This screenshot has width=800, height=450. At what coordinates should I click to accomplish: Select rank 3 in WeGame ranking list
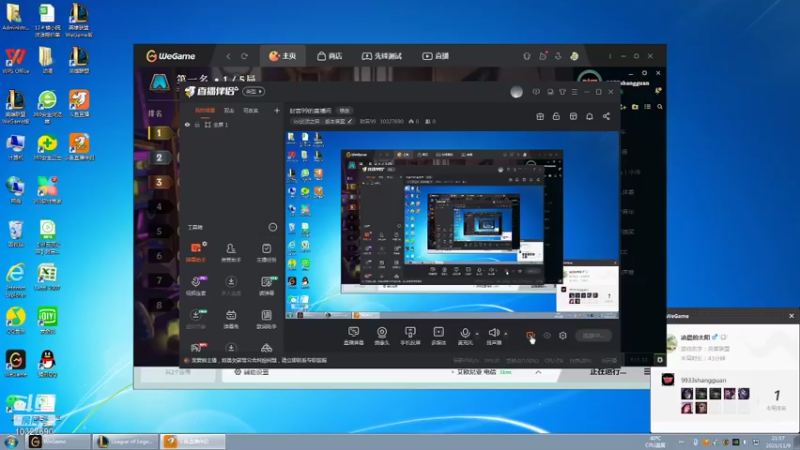point(159,182)
